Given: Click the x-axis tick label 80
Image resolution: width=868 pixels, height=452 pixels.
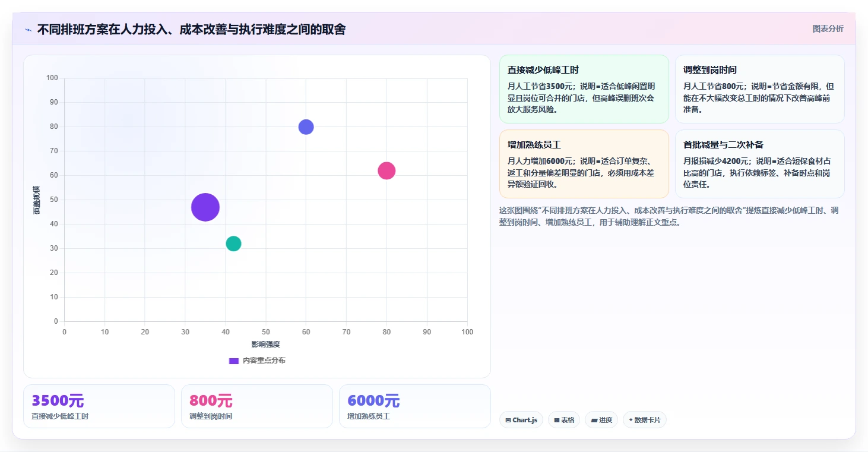Looking at the screenshot, I should 387,332.
